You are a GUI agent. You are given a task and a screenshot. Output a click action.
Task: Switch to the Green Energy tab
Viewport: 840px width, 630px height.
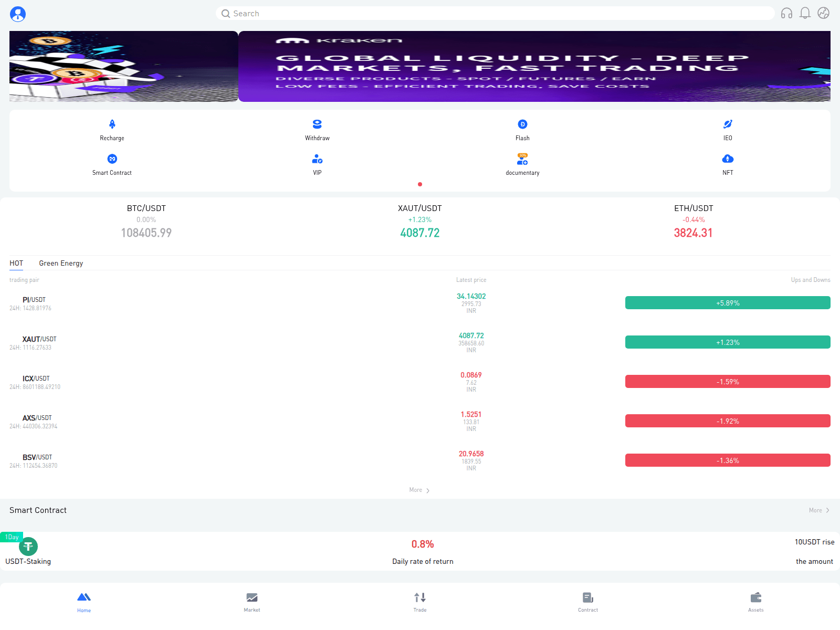click(x=60, y=263)
